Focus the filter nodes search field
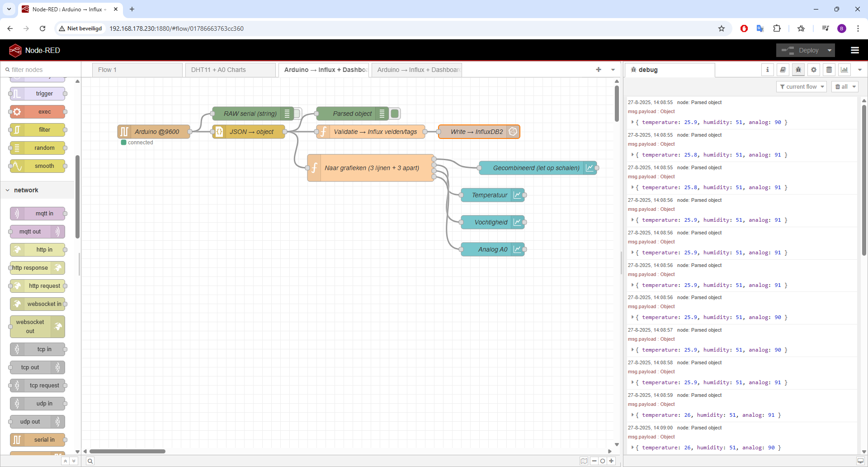 [41, 70]
